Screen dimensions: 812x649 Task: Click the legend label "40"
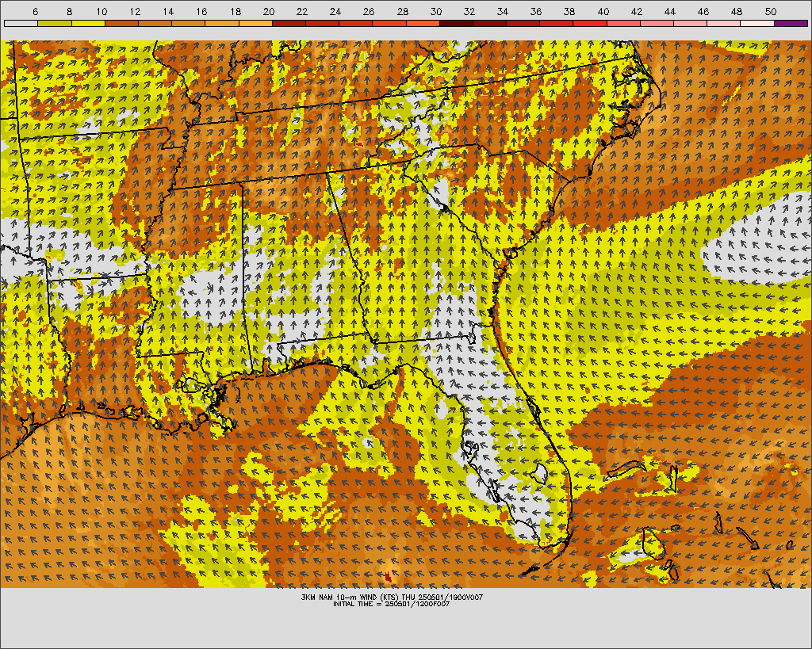tap(603, 11)
